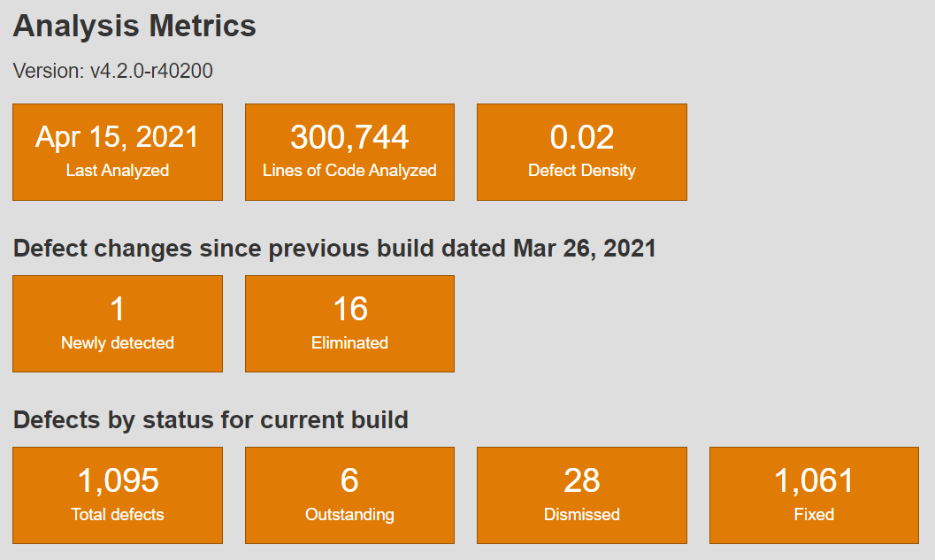This screenshot has height=560, width=935.
Task: Click the Defects by status heading
Action: (x=210, y=420)
